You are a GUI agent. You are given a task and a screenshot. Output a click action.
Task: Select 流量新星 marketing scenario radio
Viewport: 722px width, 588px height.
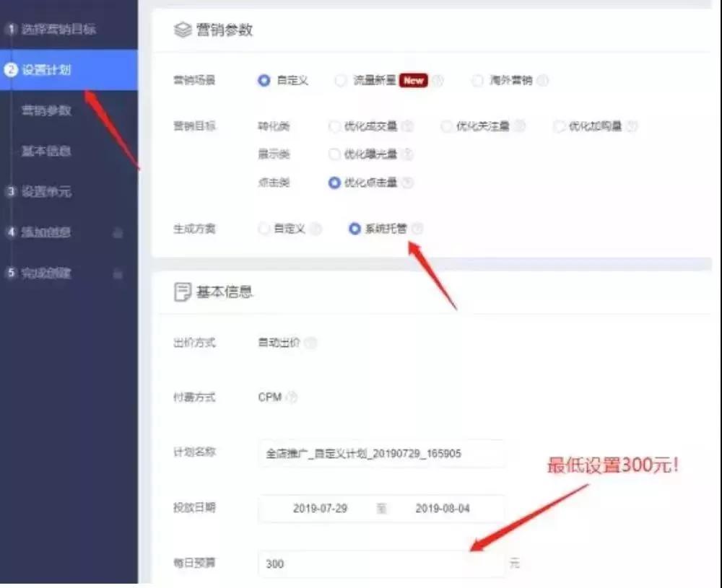[x=341, y=81]
